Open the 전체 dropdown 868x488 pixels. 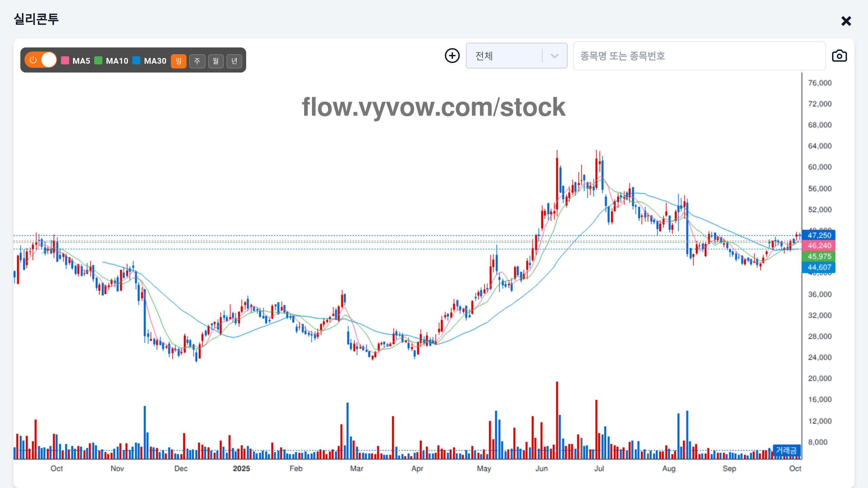click(505, 56)
